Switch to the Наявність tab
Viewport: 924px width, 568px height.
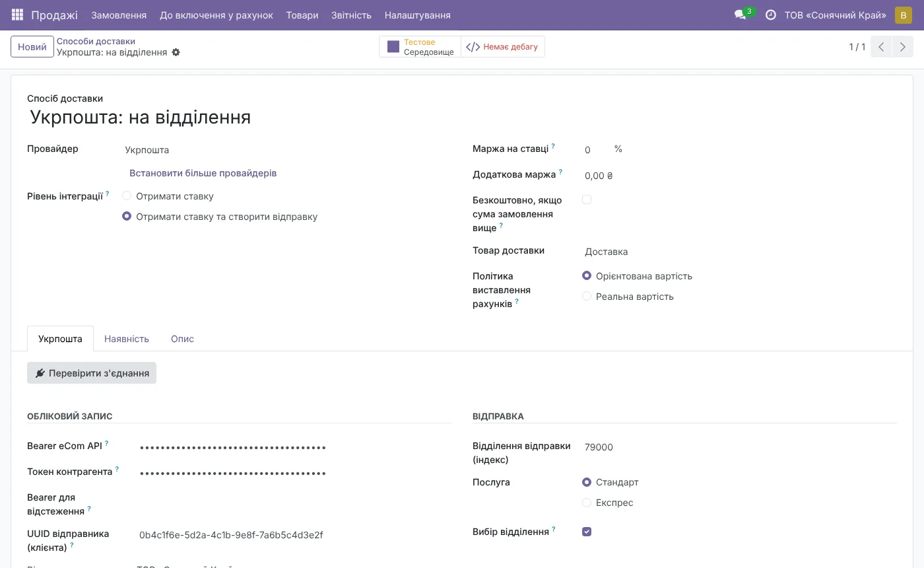tap(127, 339)
